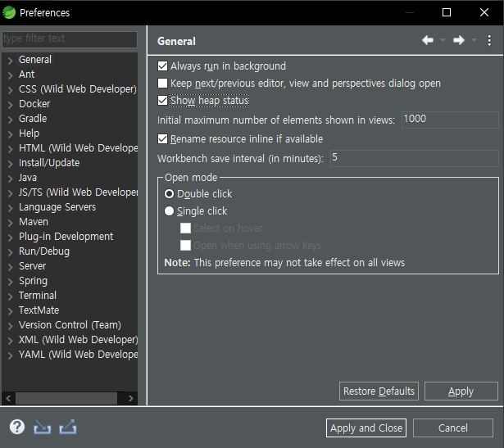The image size is (504, 448).
Task: Select Server in the preferences tree
Action: click(x=32, y=266)
